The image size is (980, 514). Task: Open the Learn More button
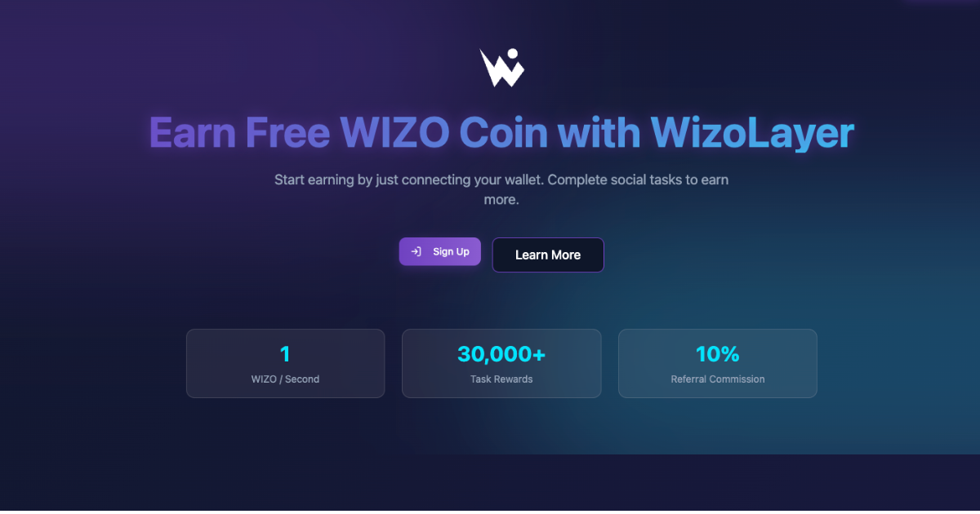coord(548,255)
